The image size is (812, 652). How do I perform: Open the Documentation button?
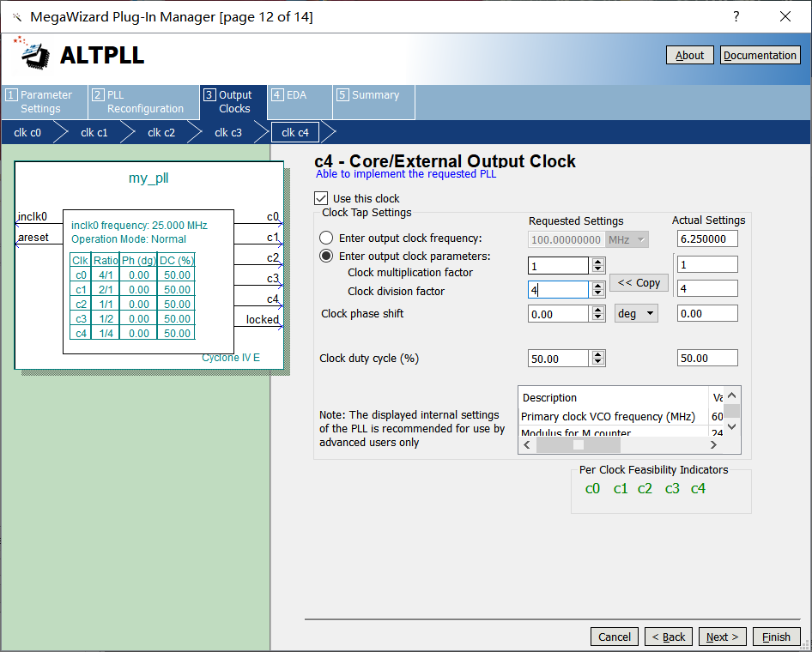(x=760, y=56)
